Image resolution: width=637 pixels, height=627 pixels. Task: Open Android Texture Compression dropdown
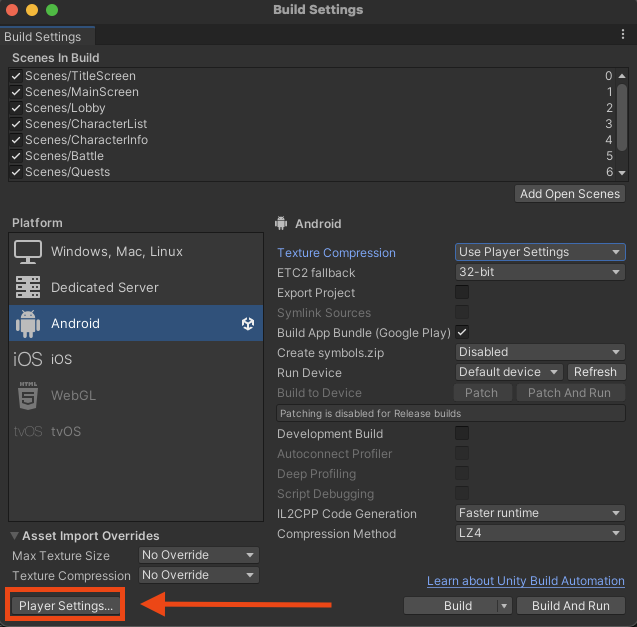pos(540,252)
